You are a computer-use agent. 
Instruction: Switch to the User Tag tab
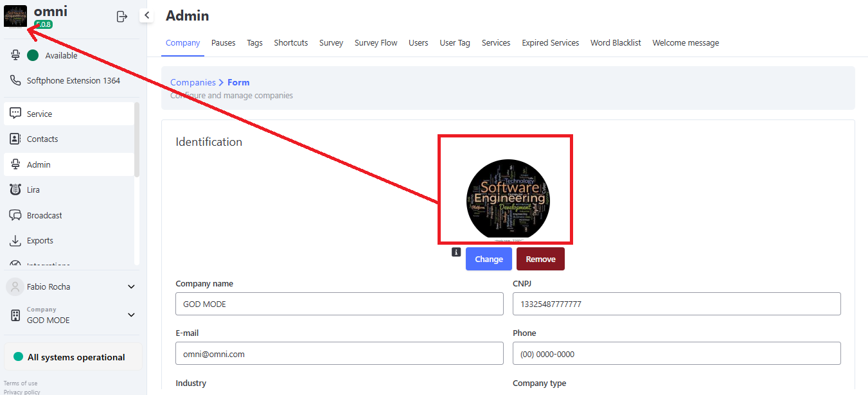[x=455, y=43]
